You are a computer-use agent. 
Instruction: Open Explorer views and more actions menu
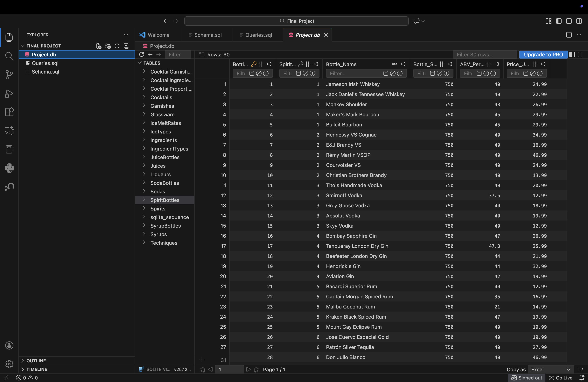(126, 35)
